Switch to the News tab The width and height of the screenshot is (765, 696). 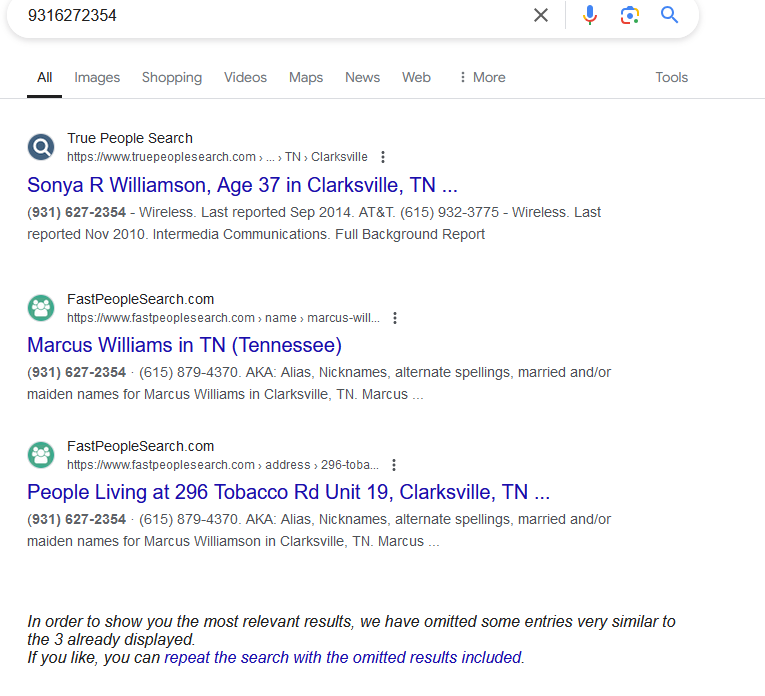(x=362, y=77)
